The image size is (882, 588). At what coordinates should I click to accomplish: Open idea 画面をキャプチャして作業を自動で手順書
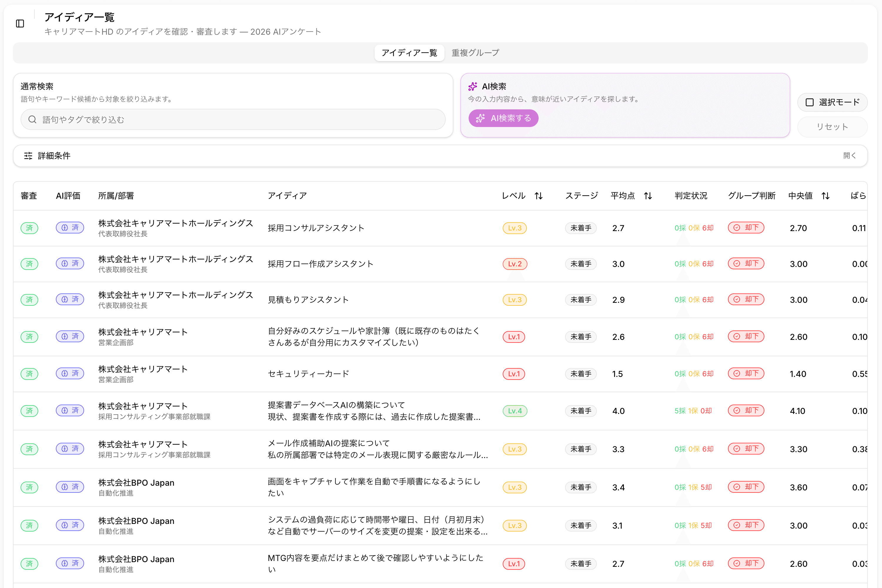[374, 487]
